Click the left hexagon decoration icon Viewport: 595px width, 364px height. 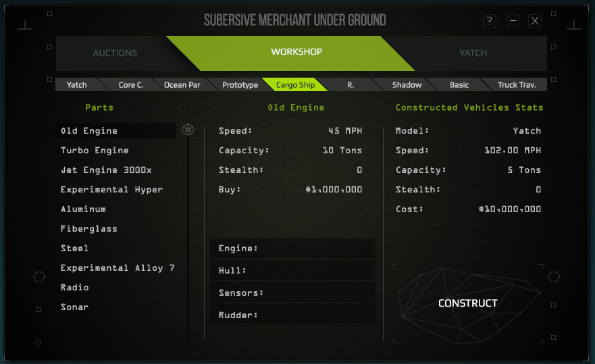(x=39, y=277)
